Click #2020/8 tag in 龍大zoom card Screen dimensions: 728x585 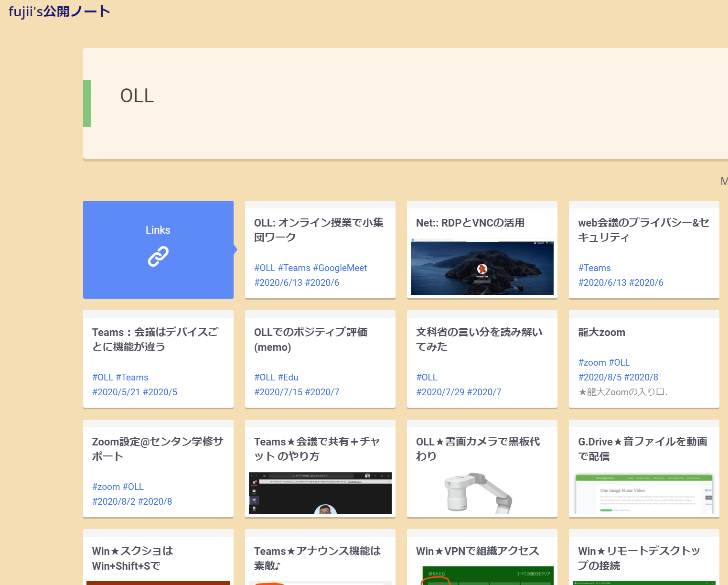coord(641,378)
